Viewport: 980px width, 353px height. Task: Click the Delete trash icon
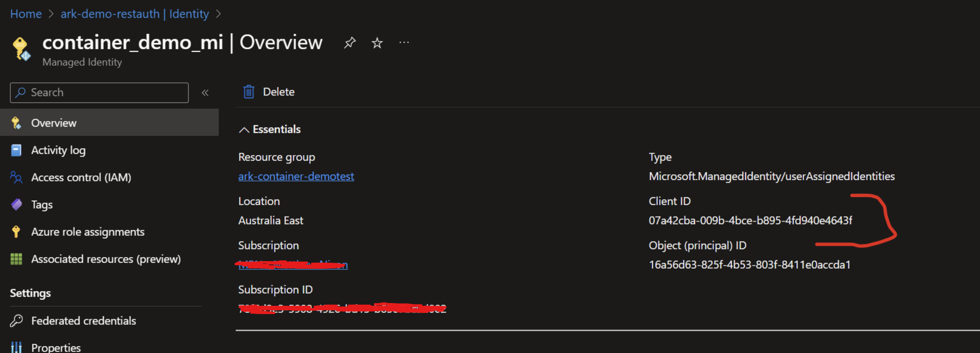pyautogui.click(x=249, y=92)
